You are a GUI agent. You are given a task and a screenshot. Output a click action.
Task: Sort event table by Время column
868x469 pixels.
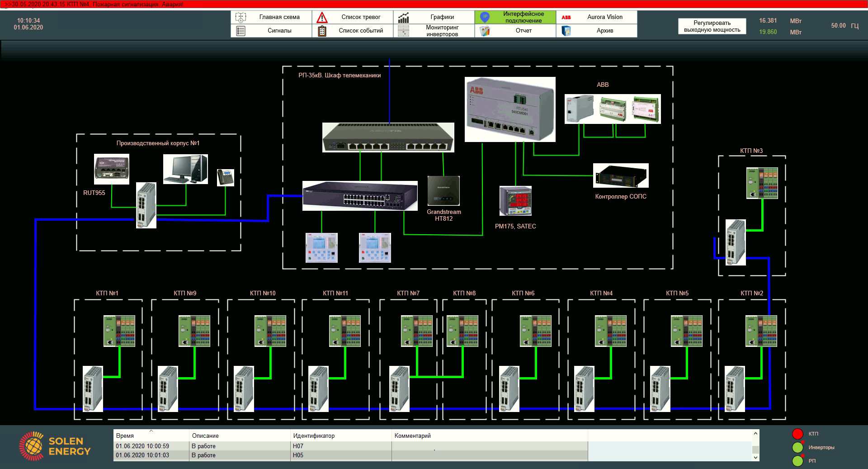coord(125,436)
